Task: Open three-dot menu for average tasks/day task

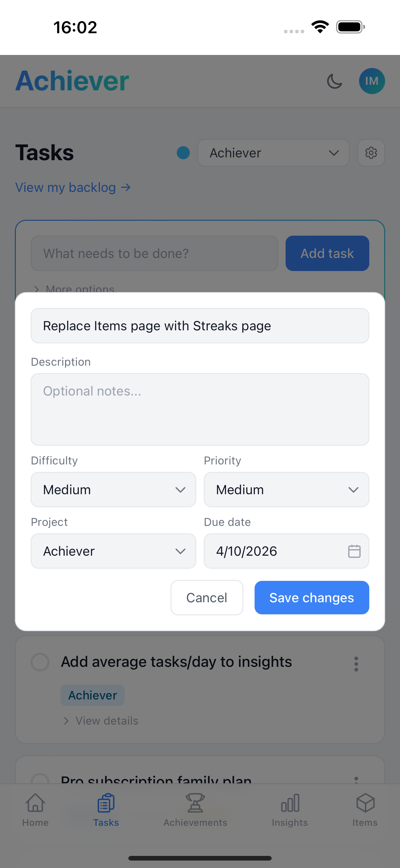Action: click(x=356, y=664)
